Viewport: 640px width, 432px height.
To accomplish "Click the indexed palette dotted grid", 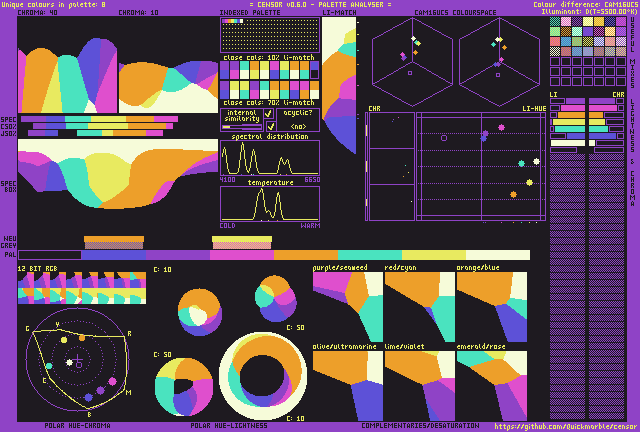I will [270, 35].
